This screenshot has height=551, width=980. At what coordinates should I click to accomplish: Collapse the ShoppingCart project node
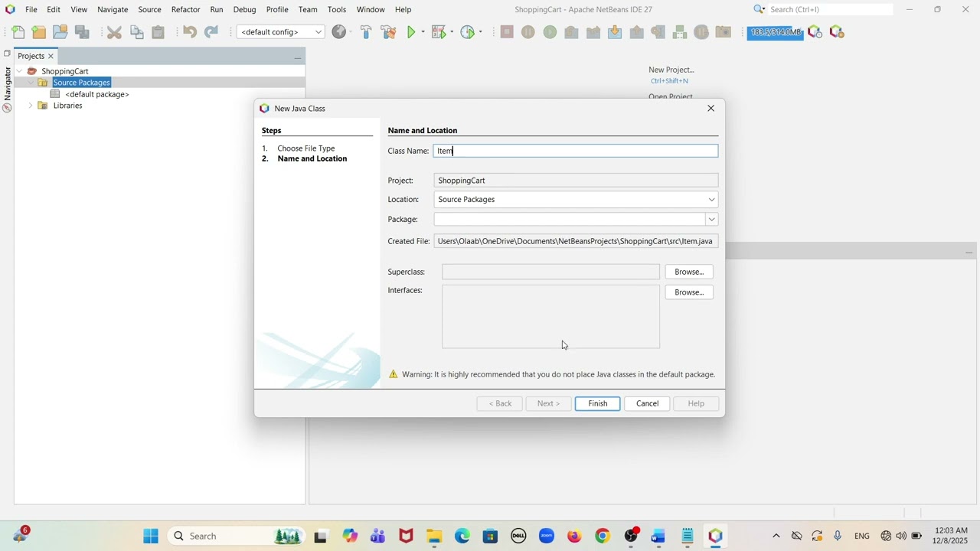pos(19,71)
